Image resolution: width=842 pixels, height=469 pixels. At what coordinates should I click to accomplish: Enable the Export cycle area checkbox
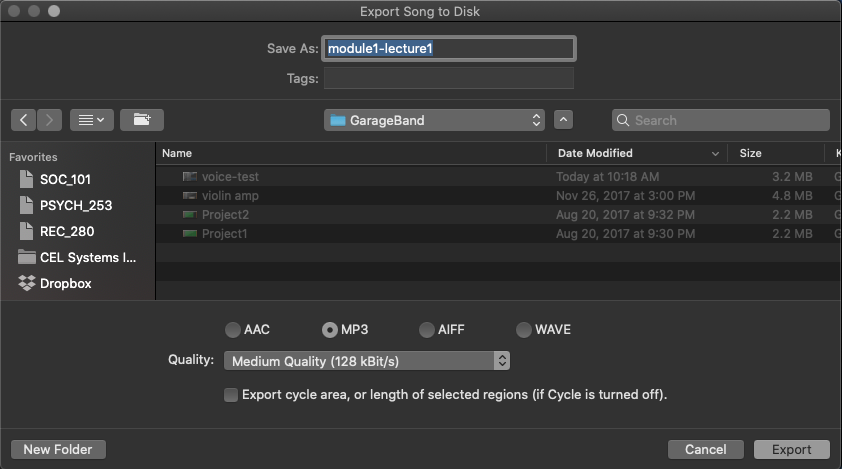tap(231, 395)
